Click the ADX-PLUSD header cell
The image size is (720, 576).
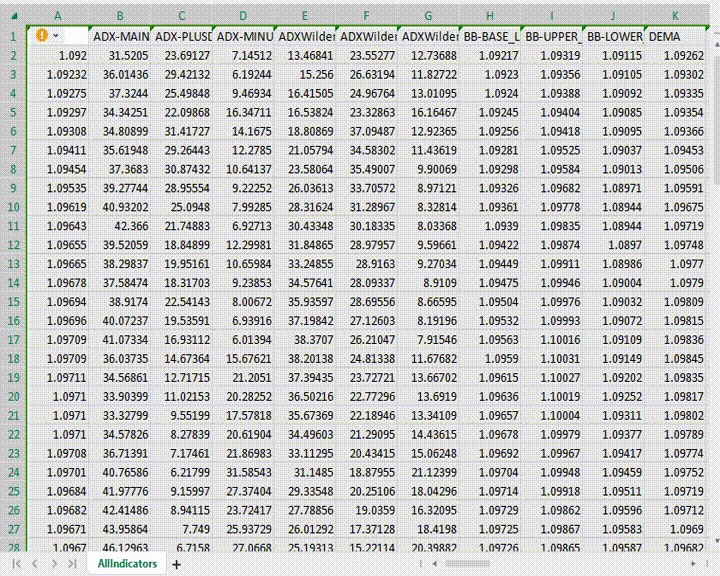tap(181, 36)
